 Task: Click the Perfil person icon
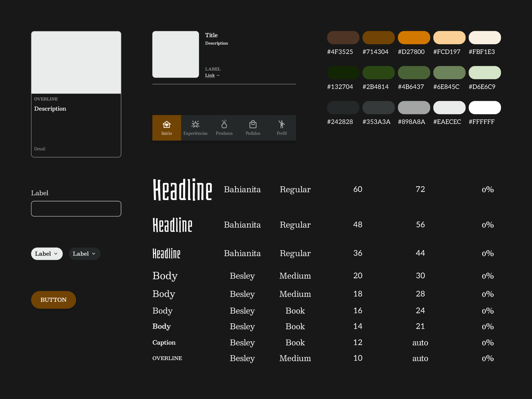281,124
